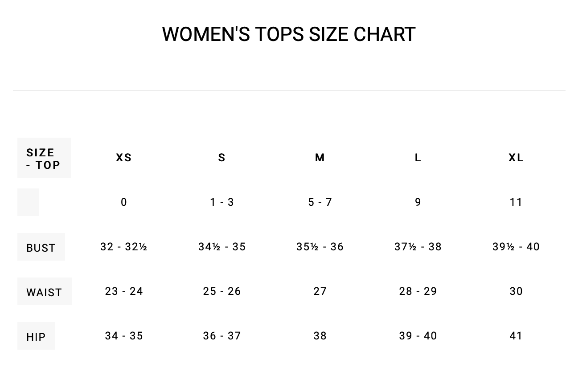Click the M bust value 35½ - 36

click(320, 247)
